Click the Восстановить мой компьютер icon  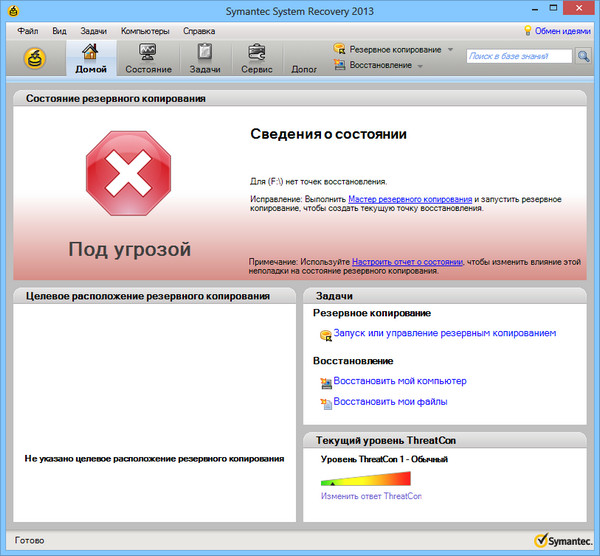click(x=326, y=383)
